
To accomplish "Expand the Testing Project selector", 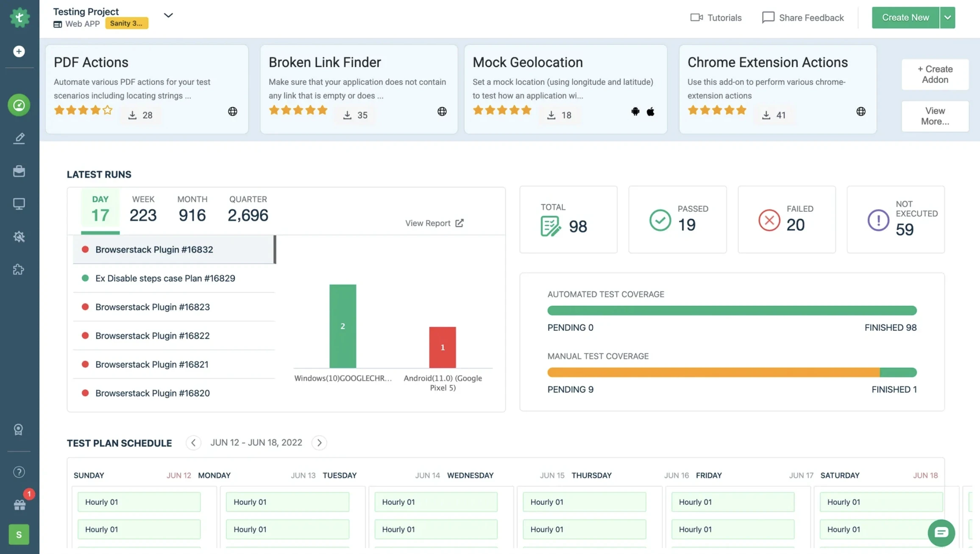I will [x=168, y=15].
